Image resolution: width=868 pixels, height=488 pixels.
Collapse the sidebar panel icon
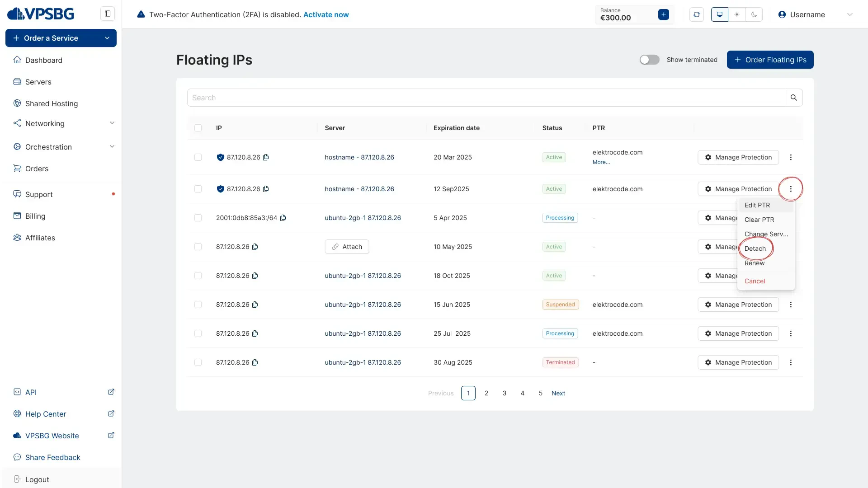click(108, 14)
